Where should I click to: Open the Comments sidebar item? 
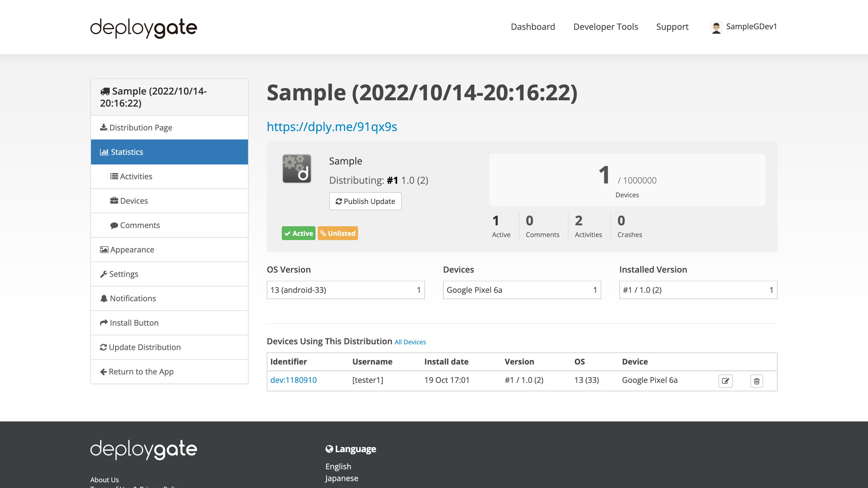click(140, 225)
